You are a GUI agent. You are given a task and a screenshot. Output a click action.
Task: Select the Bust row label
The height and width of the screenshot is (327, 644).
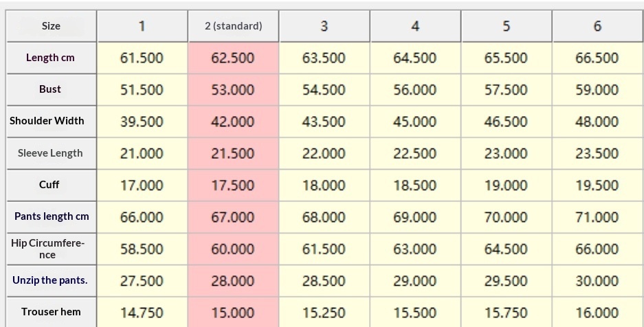click(x=51, y=89)
